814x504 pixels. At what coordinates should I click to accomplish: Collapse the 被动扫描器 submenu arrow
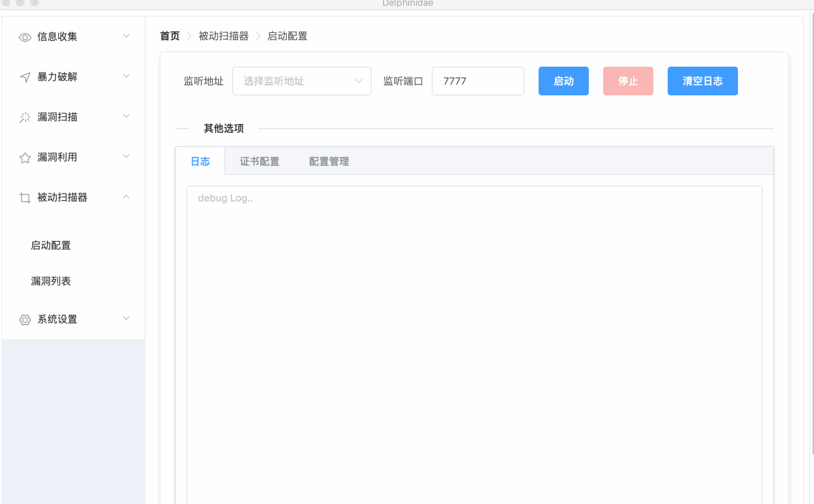(x=126, y=196)
